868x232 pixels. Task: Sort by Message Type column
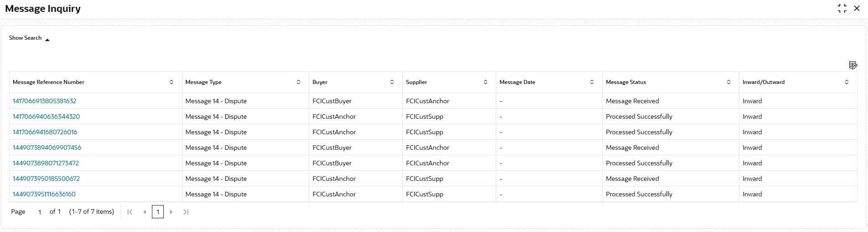coord(298,82)
